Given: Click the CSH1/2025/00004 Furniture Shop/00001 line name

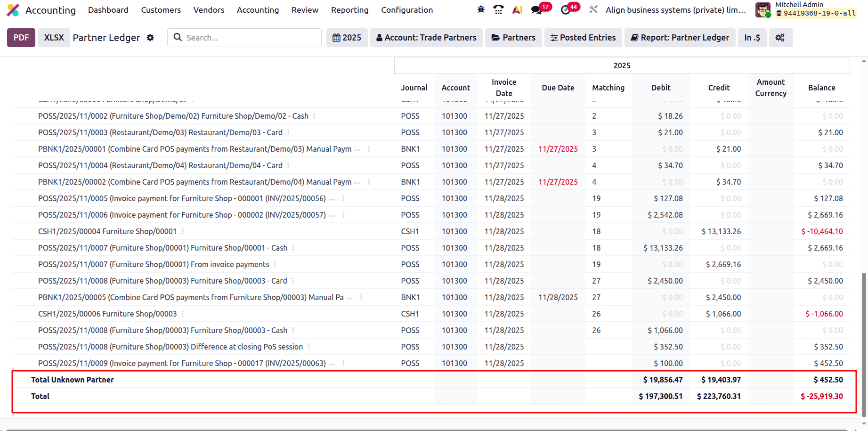Looking at the screenshot, I should click(107, 231).
